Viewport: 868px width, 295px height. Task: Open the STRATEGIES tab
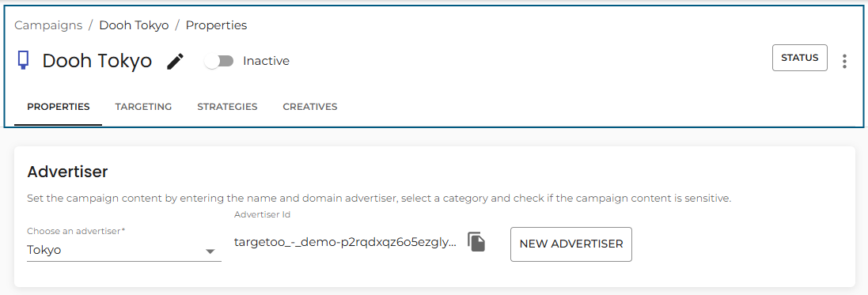[227, 107]
